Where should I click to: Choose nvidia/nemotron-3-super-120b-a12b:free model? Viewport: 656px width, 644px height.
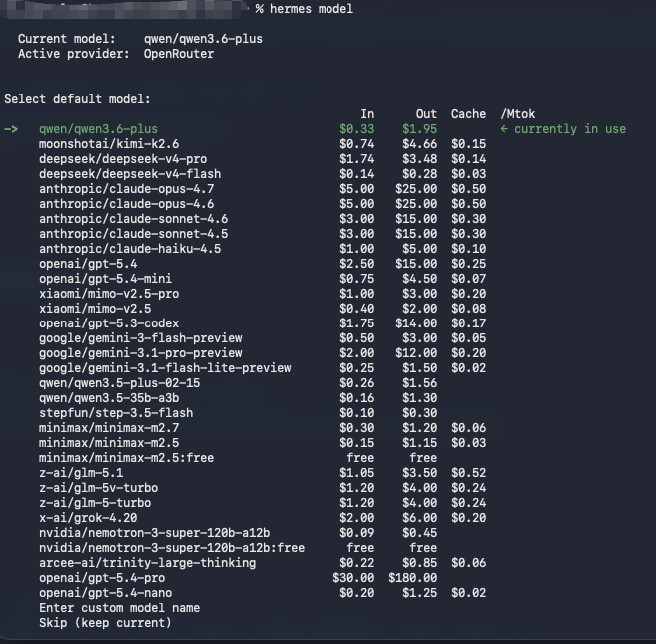(x=172, y=548)
